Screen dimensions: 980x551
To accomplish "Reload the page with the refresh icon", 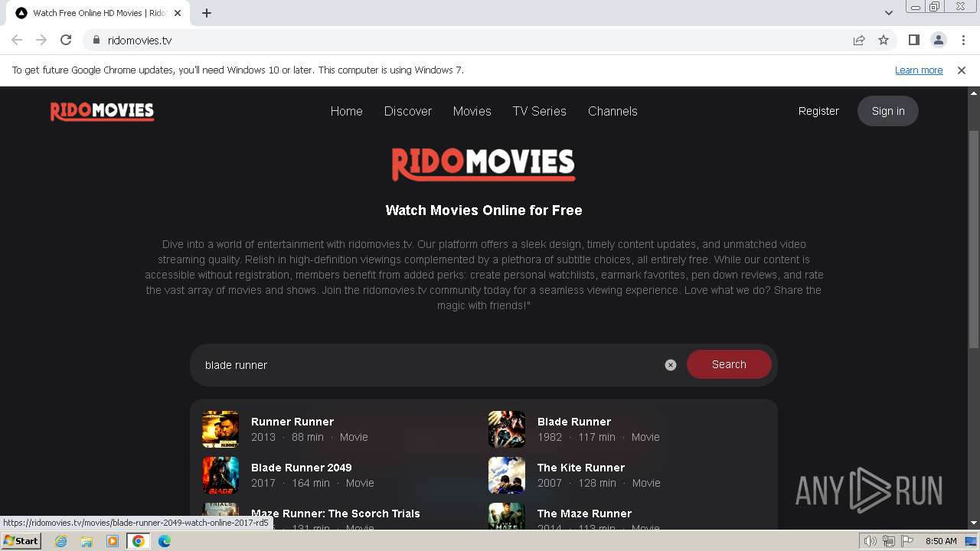I will click(x=66, y=40).
